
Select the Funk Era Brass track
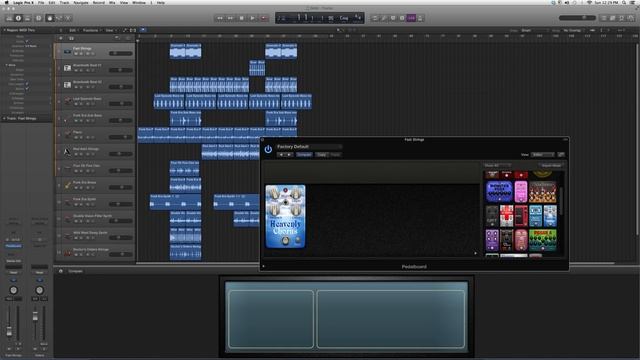point(95,185)
